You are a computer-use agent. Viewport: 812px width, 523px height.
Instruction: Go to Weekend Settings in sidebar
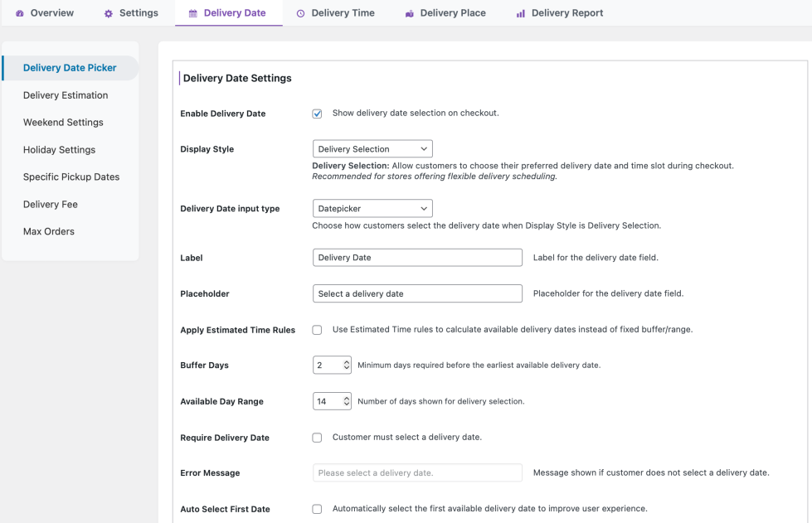63,123
